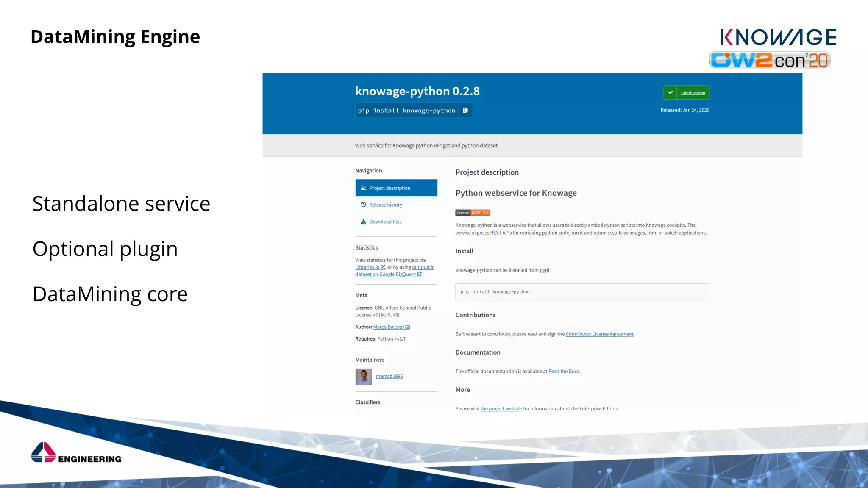Open maintainer marcob1995 profile link
This screenshot has width=868, height=488.
[389, 376]
